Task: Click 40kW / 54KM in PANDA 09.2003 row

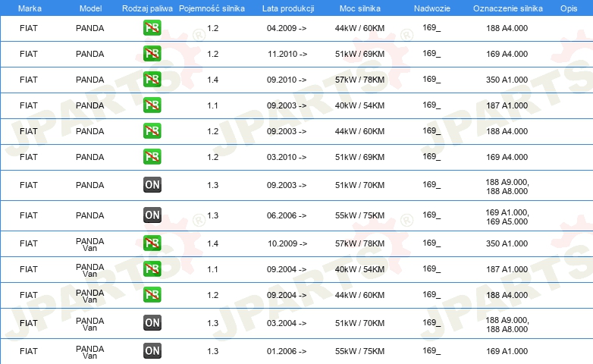Action: point(359,105)
